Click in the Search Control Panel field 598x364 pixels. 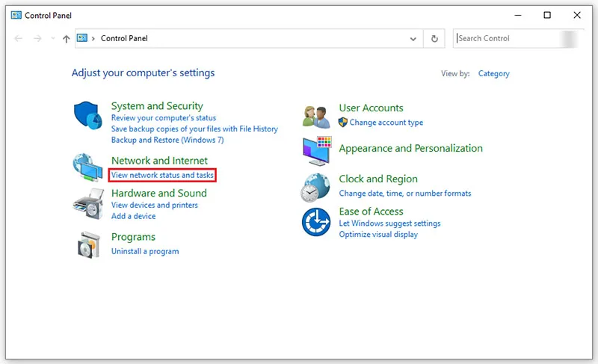tap(516, 39)
